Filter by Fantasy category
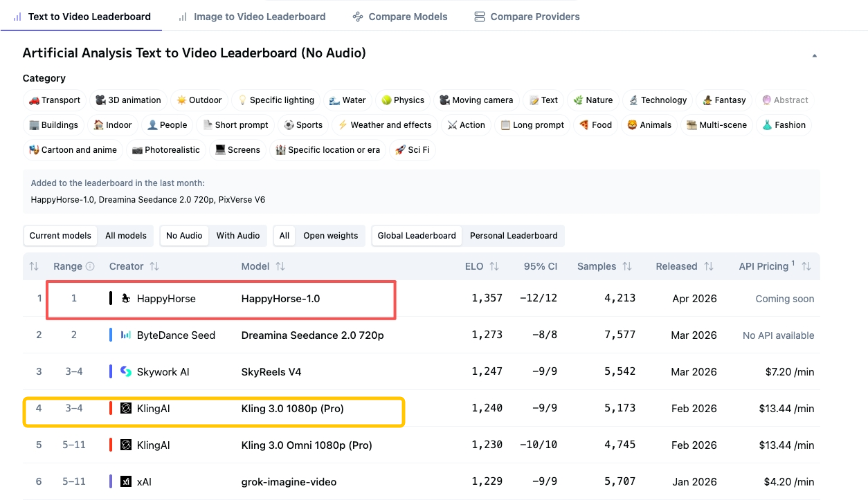 click(x=724, y=100)
